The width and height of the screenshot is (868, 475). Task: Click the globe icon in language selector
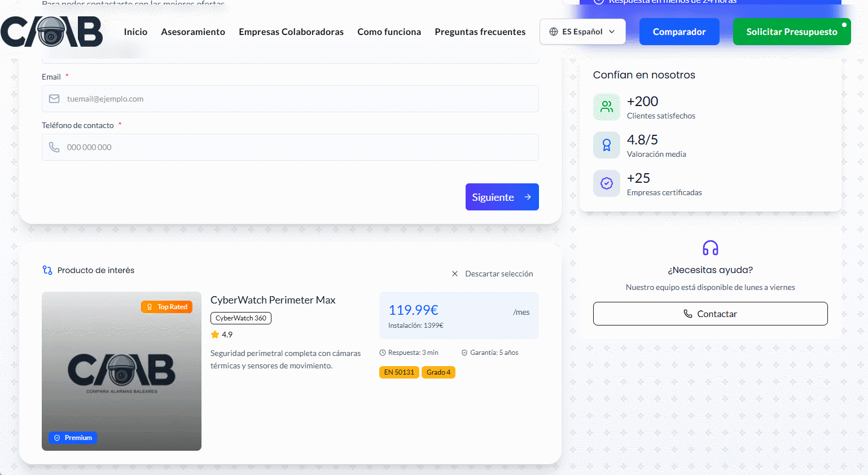(554, 32)
